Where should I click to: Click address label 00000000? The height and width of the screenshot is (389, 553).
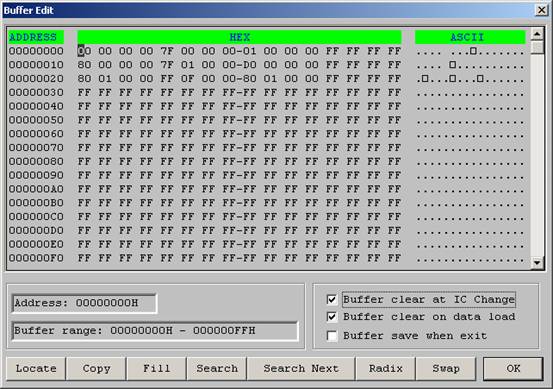click(36, 51)
